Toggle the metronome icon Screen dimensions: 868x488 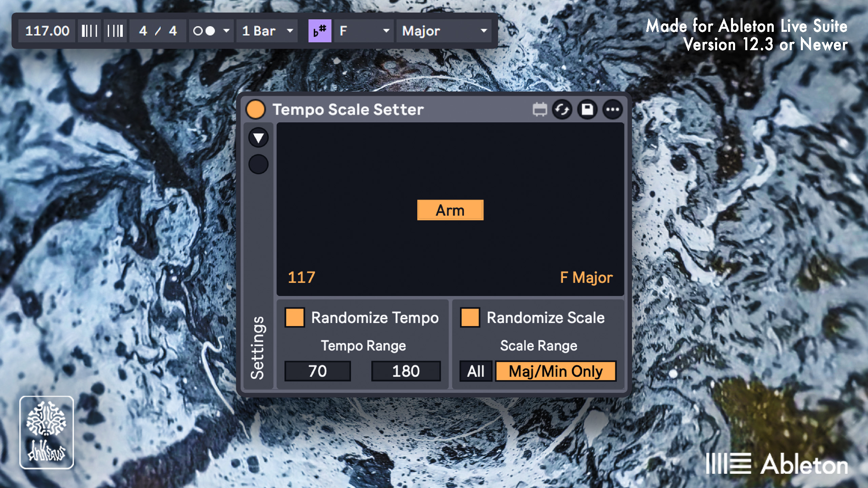point(204,31)
